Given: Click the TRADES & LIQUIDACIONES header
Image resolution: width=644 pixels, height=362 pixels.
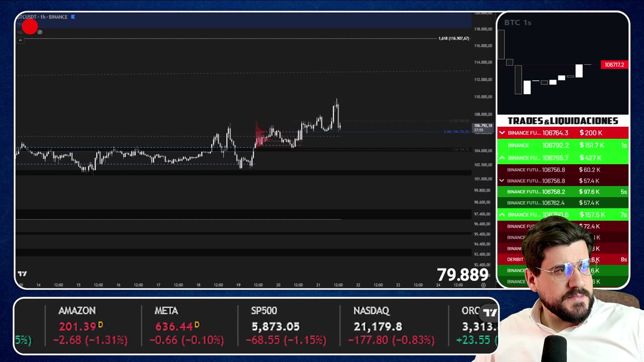Looking at the screenshot, I should pyautogui.click(x=562, y=121).
